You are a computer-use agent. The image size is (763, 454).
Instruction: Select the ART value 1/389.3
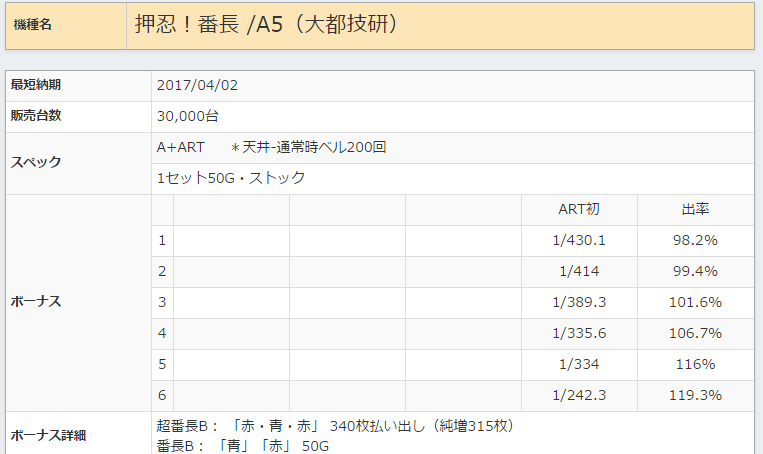point(579,302)
